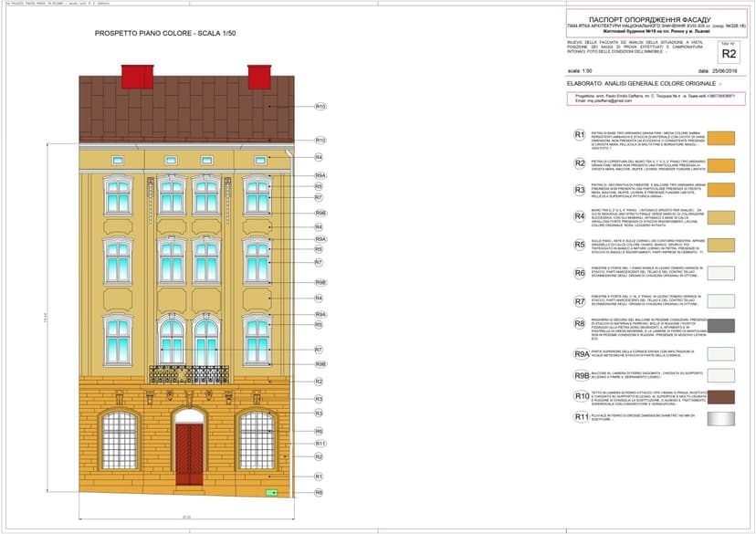Click the wrought iron balcony railing
Screen dimensions: 756x534
tap(188, 373)
